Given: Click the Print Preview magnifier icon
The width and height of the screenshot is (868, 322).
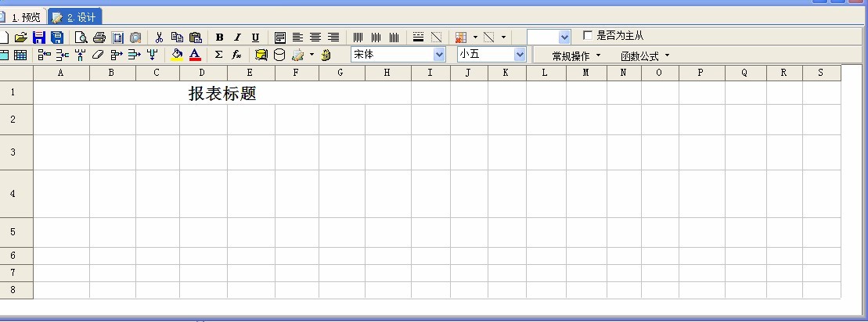Looking at the screenshot, I should (81, 37).
